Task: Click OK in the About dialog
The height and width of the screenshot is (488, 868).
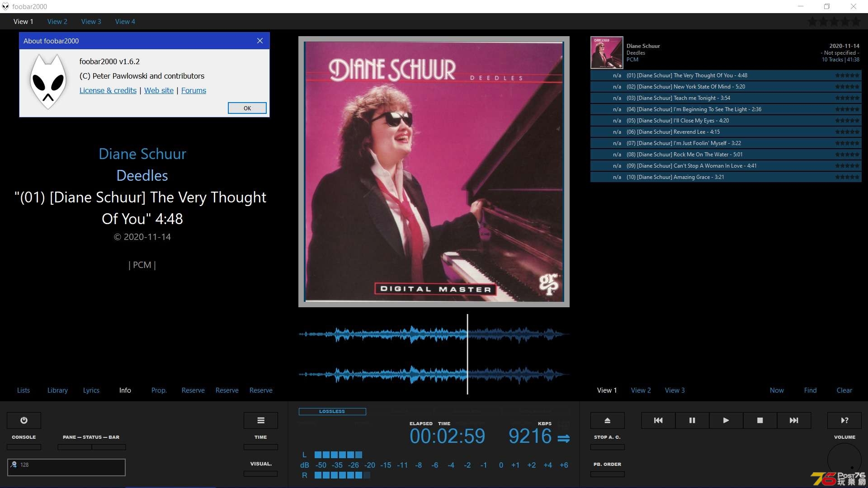Action: (247, 108)
